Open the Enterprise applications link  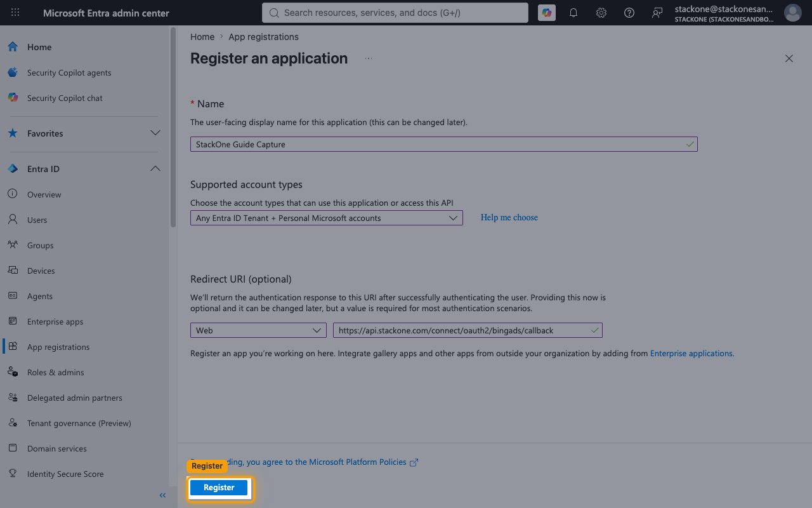coord(692,353)
